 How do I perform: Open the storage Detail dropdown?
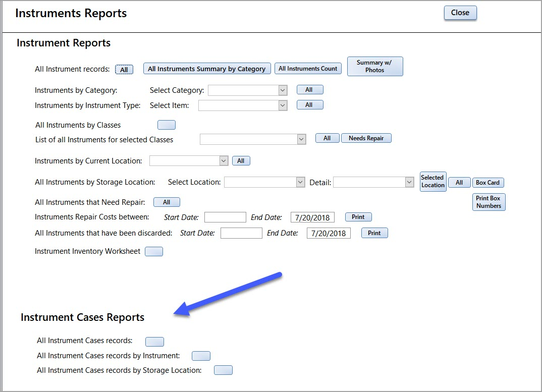coord(409,182)
